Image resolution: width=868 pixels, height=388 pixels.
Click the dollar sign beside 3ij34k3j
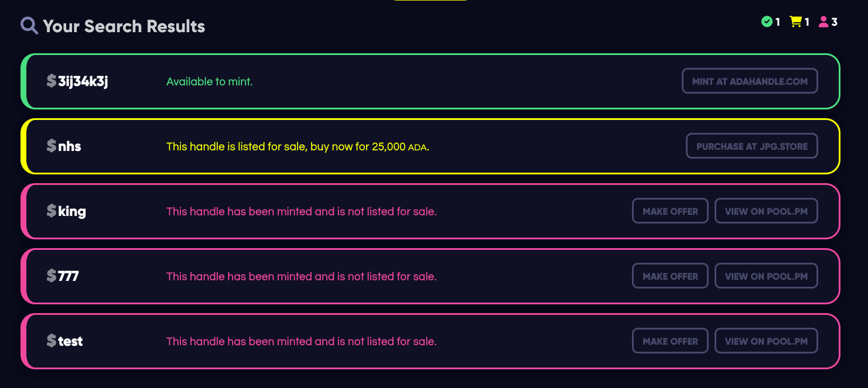52,81
